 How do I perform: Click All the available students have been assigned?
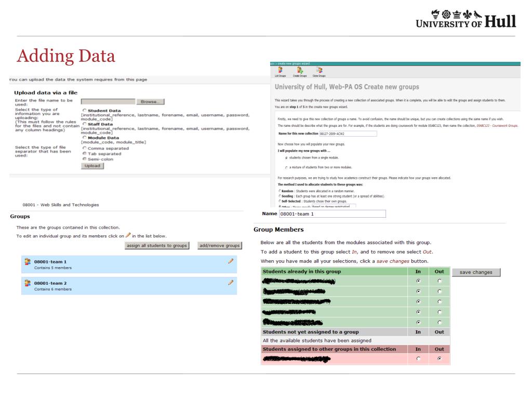click(x=317, y=340)
